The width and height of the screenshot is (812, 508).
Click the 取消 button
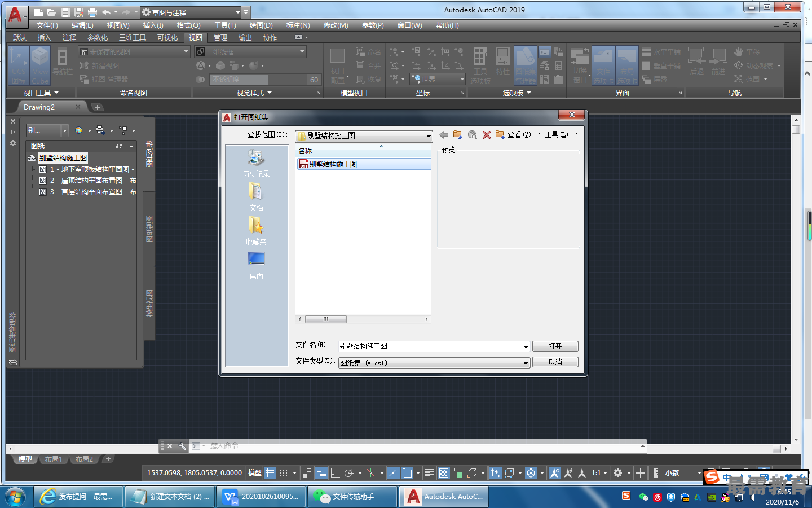(x=555, y=362)
